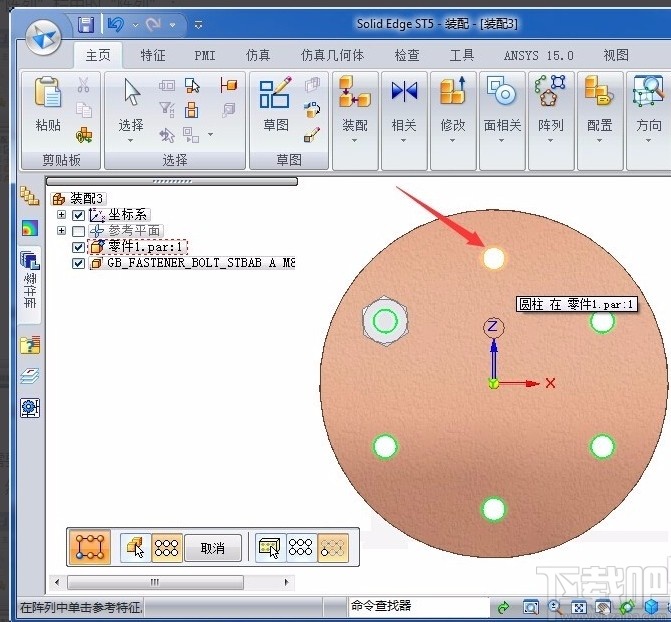Screen dimensions: 671x622
Task: Toggle visibility checkbox for 零件1.par:1
Action: [x=78, y=247]
